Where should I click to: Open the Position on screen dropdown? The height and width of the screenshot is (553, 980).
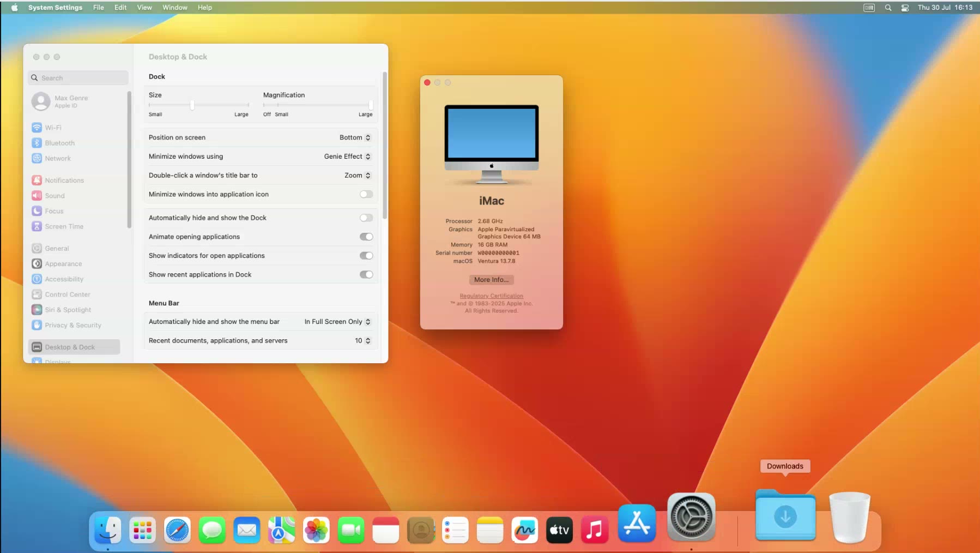pyautogui.click(x=355, y=137)
